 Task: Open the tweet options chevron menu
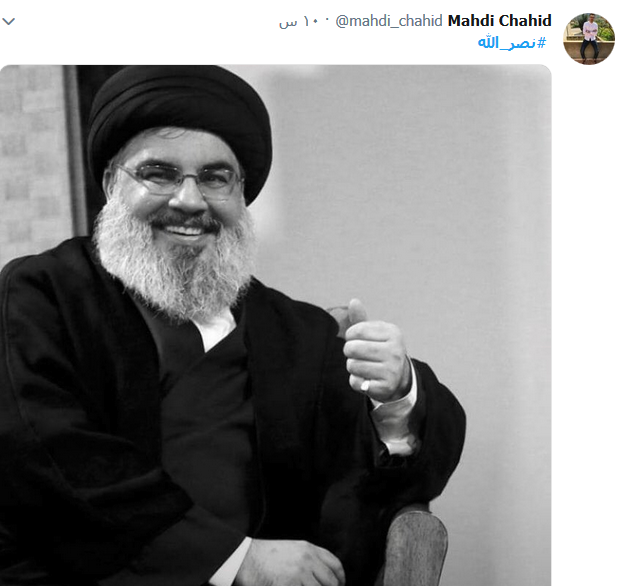9,21
